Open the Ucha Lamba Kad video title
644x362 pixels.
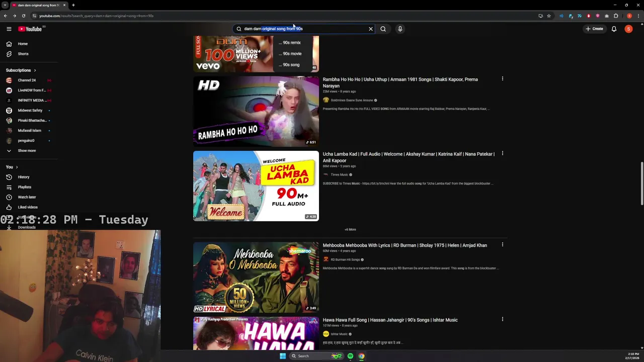point(409,157)
